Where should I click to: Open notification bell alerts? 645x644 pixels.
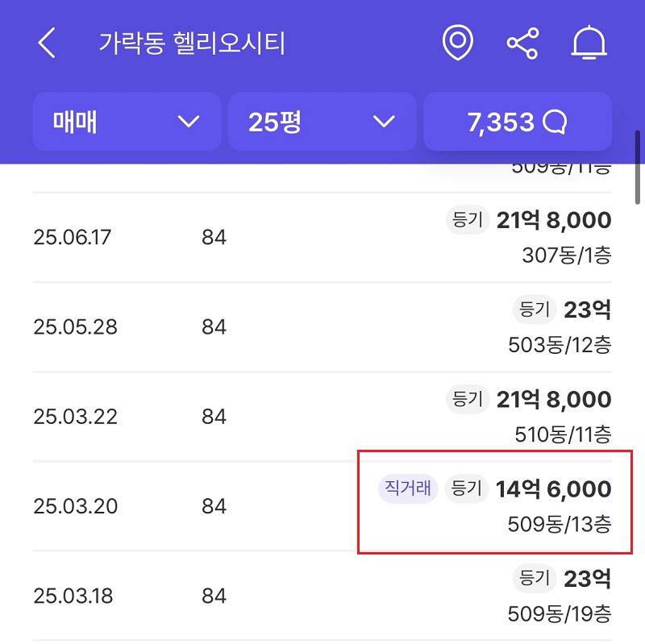(589, 44)
